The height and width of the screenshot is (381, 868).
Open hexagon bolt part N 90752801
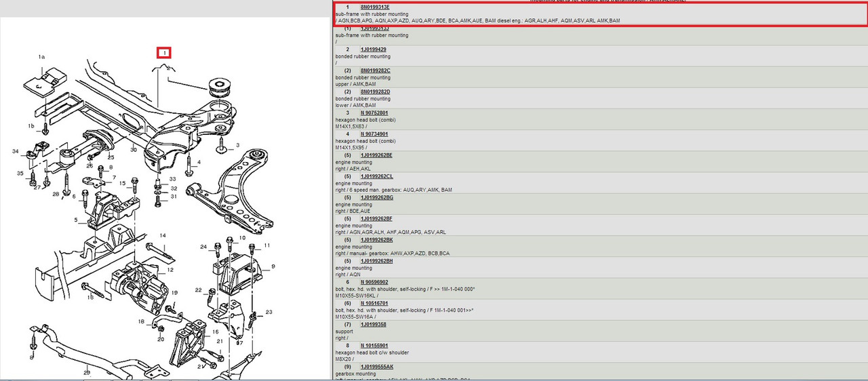coord(374,113)
